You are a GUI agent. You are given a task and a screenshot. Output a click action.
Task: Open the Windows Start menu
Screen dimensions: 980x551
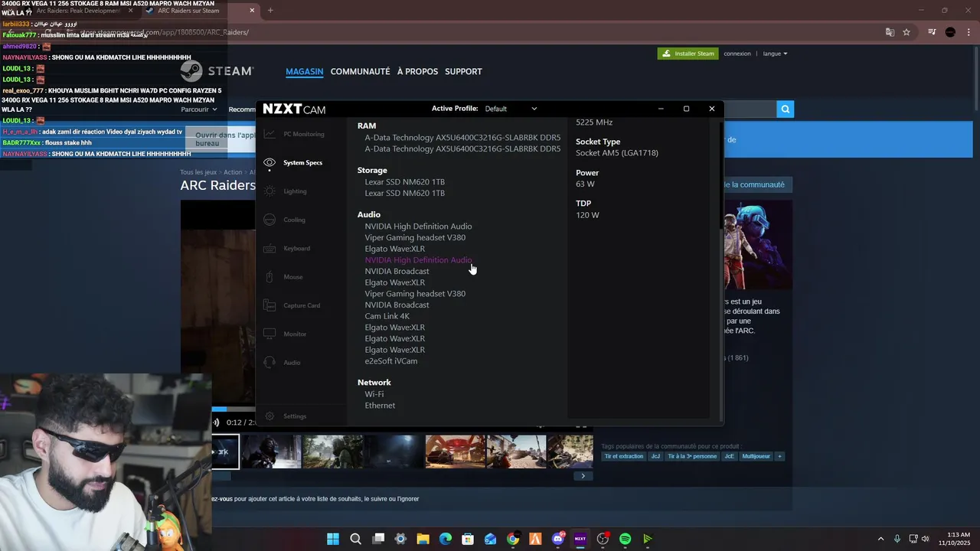[333, 539]
